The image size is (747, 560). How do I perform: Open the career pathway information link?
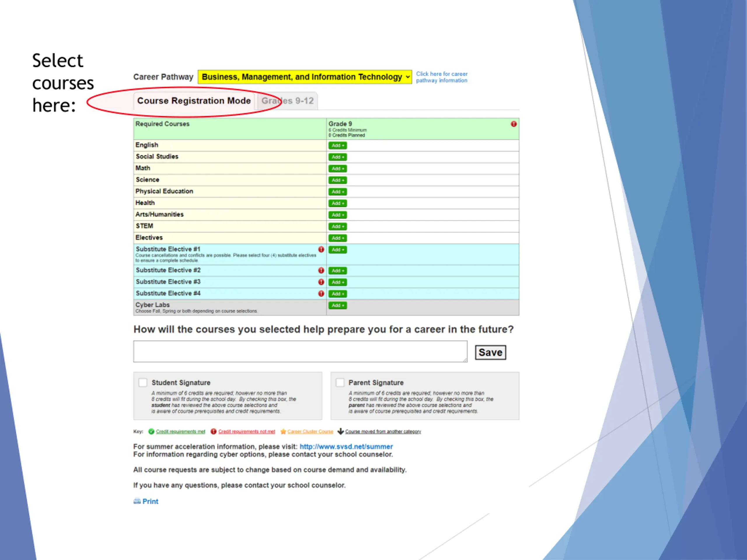(x=442, y=77)
